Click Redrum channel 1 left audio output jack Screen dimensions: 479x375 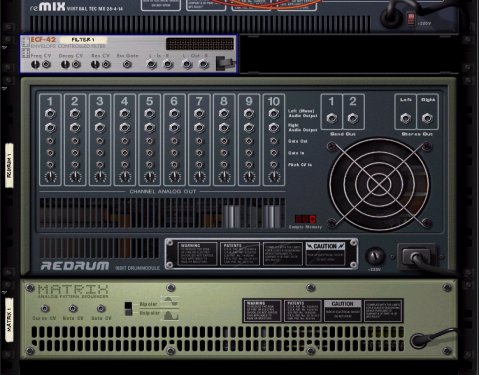point(50,114)
